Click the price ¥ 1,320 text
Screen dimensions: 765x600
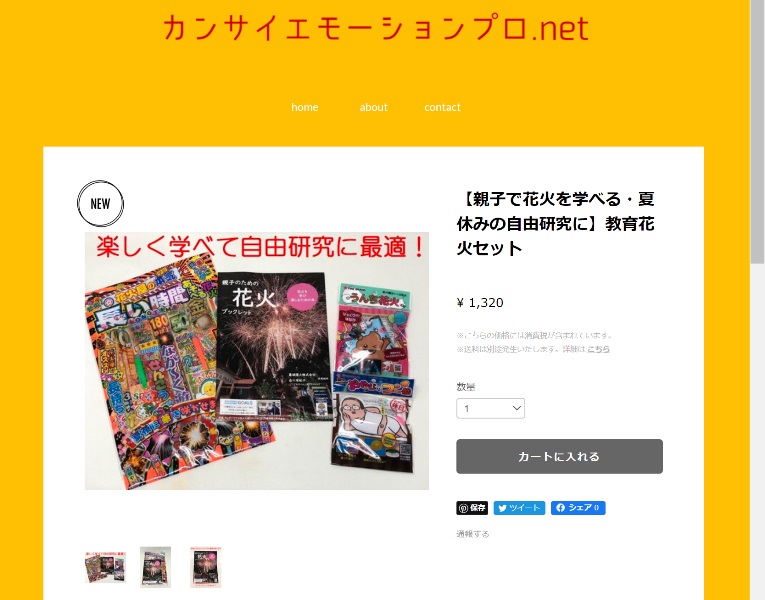point(480,303)
